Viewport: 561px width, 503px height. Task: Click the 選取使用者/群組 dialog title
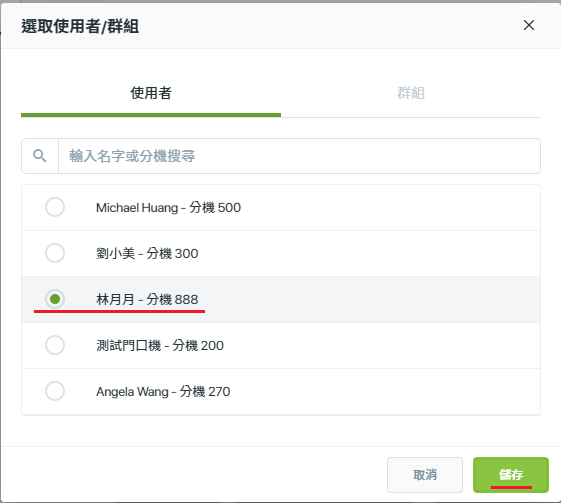(x=80, y=26)
